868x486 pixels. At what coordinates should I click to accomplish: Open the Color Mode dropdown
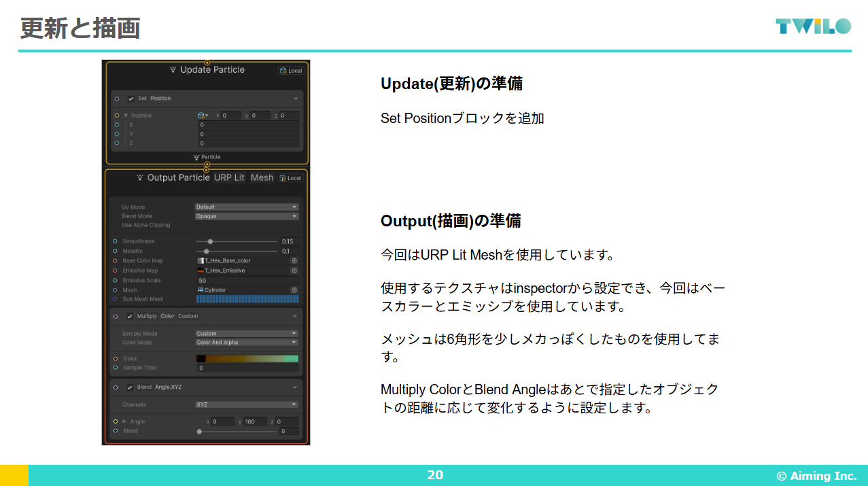[x=247, y=343]
